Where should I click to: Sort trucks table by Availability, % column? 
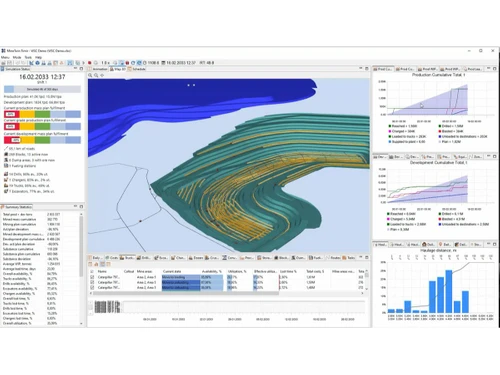(211, 271)
